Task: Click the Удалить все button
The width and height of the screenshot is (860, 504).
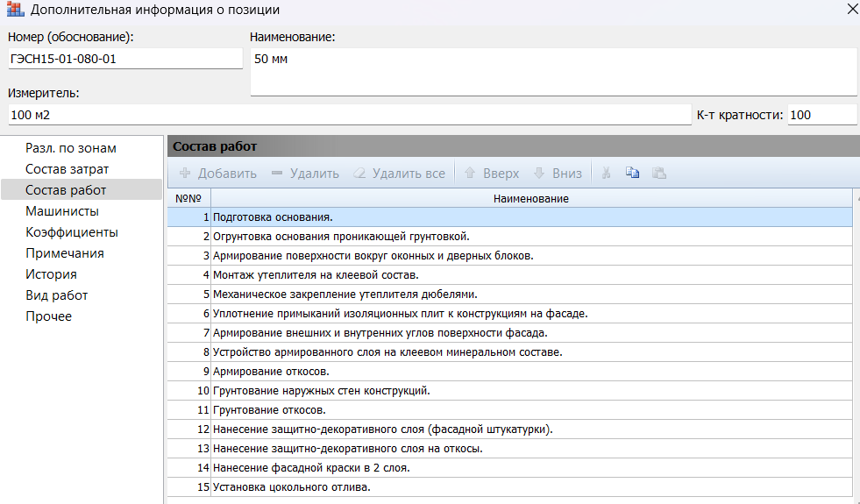Action: click(399, 174)
